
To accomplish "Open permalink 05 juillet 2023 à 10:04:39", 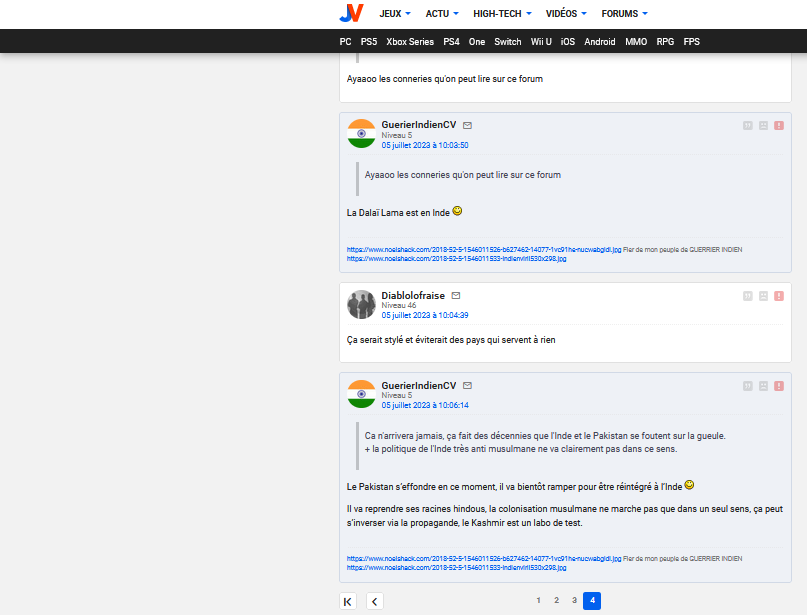I will tap(425, 315).
